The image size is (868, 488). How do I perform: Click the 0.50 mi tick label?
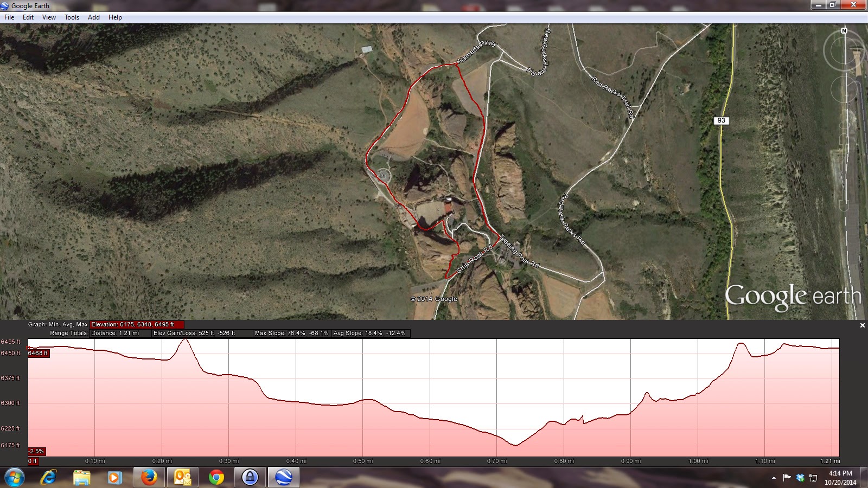[362, 461]
